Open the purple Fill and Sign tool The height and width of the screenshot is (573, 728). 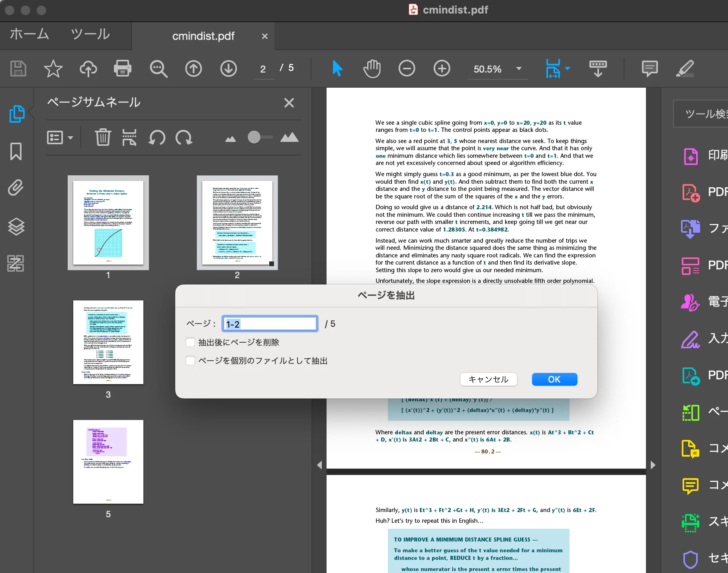691,339
